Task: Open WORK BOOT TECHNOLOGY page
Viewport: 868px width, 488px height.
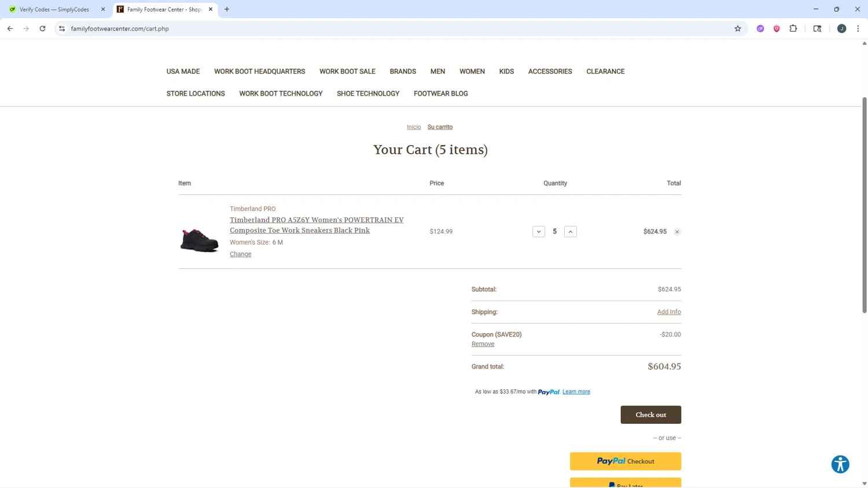Action: click(281, 94)
